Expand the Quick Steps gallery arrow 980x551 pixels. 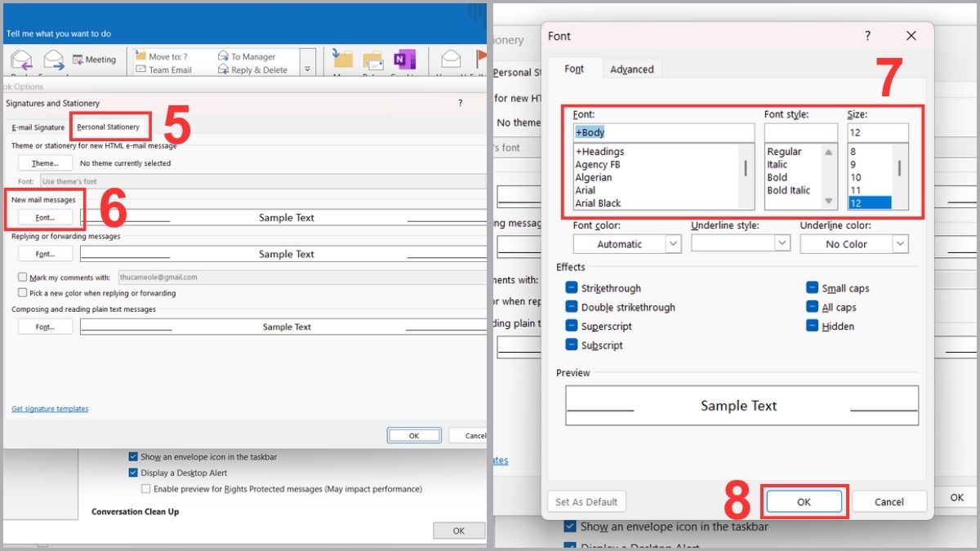click(308, 69)
